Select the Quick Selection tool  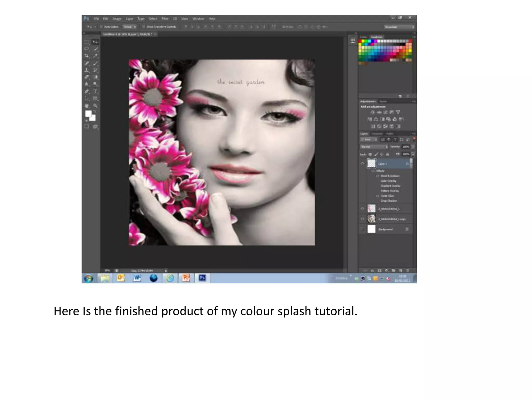click(x=95, y=49)
